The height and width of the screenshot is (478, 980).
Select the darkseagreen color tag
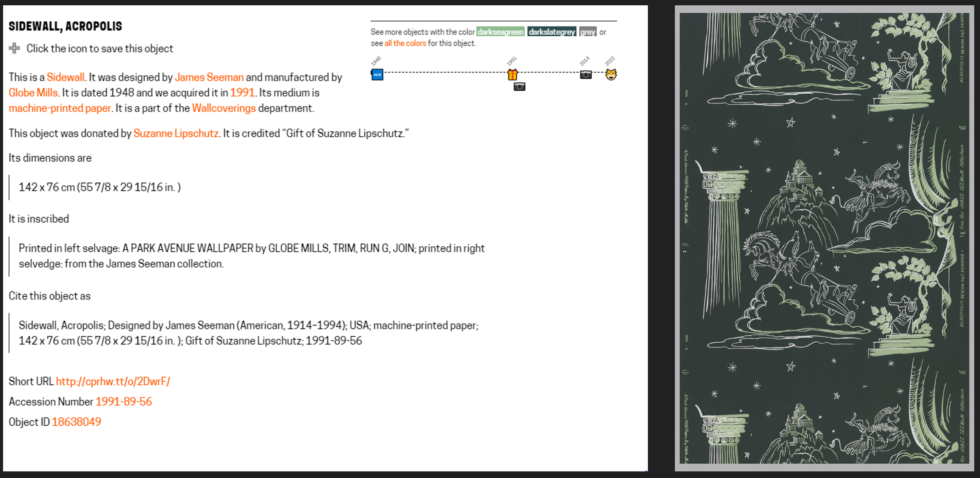[500, 32]
